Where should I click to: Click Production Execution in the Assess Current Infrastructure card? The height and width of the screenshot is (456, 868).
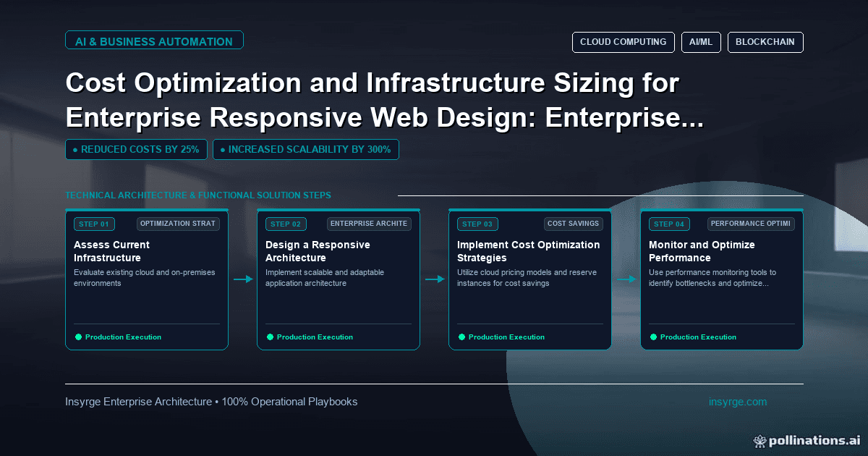pos(123,337)
